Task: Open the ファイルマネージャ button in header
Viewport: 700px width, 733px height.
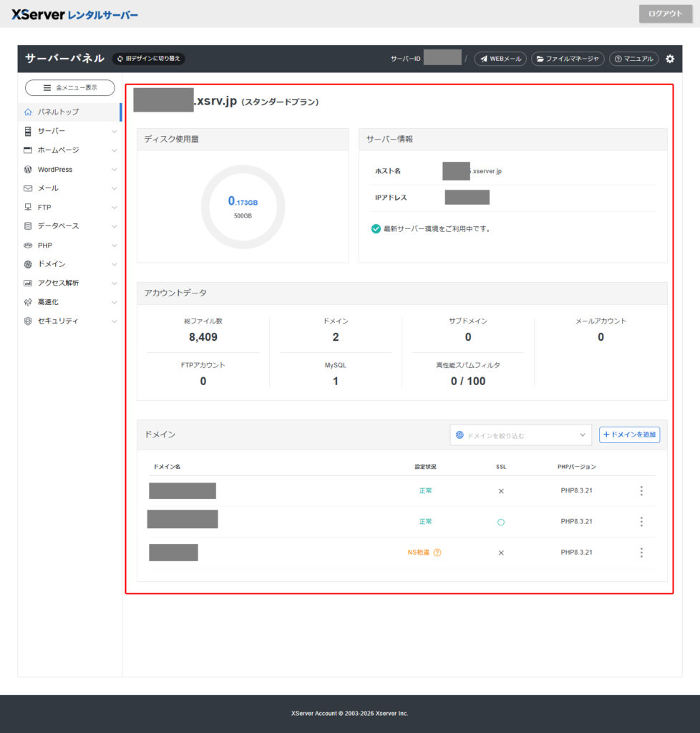Action: (x=568, y=59)
